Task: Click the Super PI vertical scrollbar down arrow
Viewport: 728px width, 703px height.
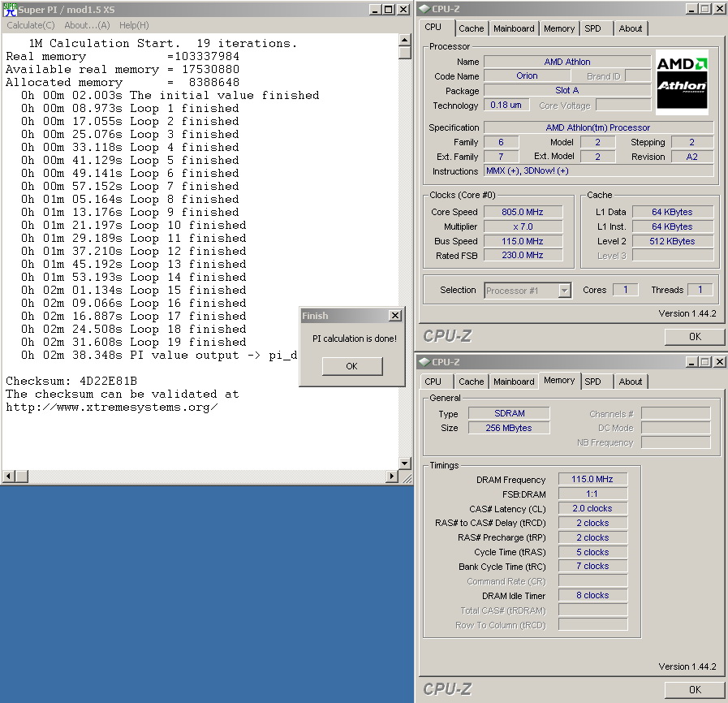Action: [x=404, y=464]
